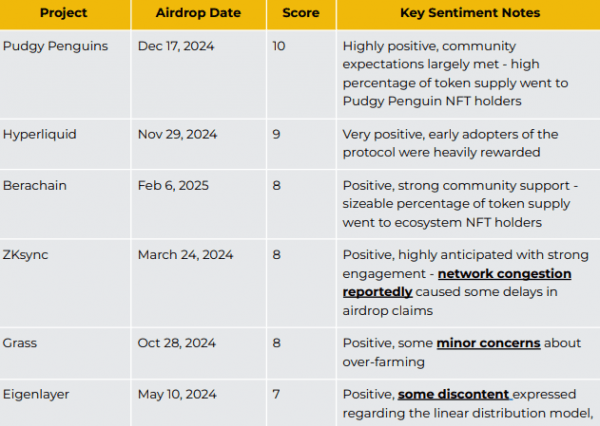Select the March 24, 2024 date cell
The image size is (600, 426).
(199, 283)
